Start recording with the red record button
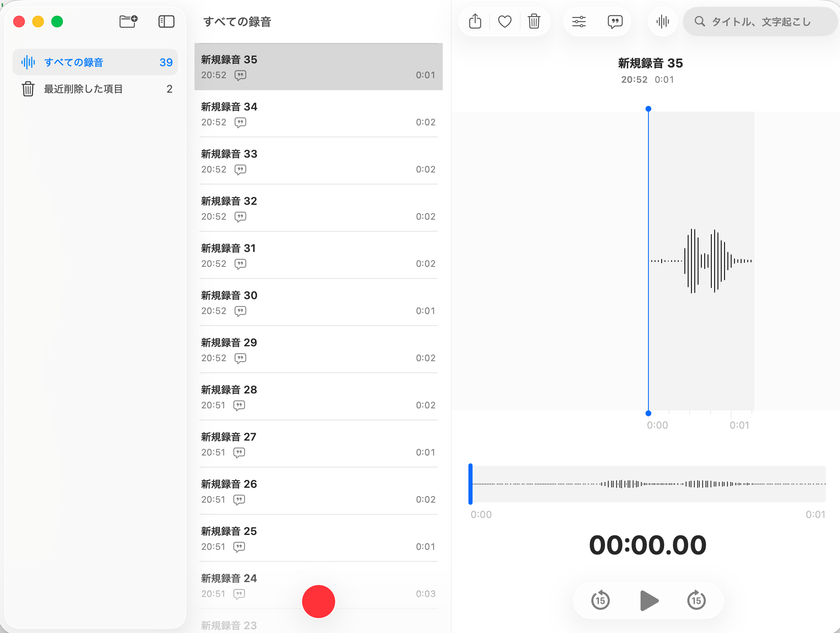 (318, 601)
